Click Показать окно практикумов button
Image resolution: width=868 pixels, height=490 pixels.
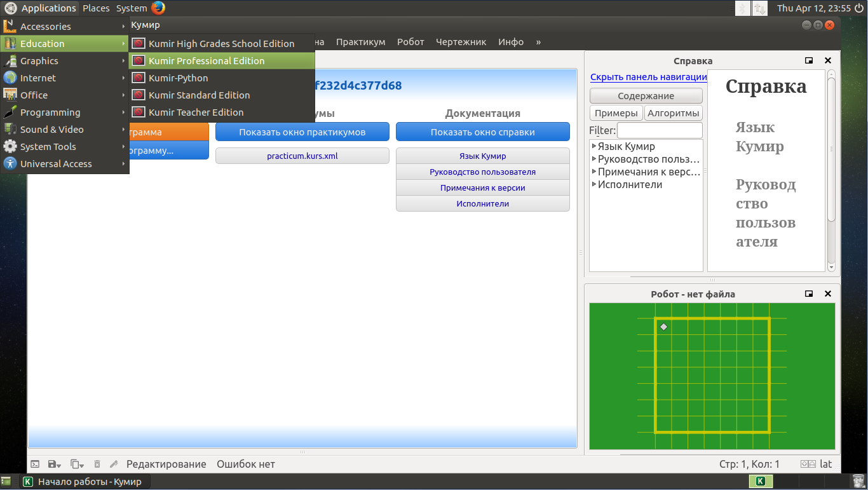302,132
